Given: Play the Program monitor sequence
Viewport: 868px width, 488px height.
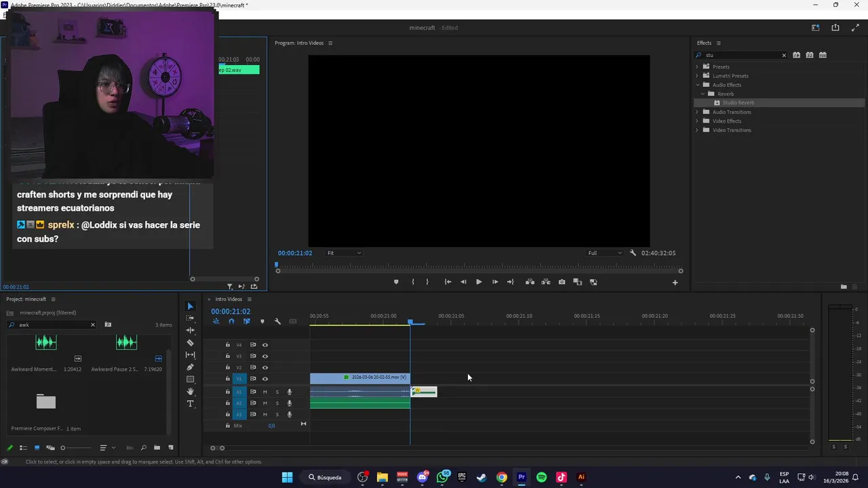Looking at the screenshot, I should coord(479,282).
